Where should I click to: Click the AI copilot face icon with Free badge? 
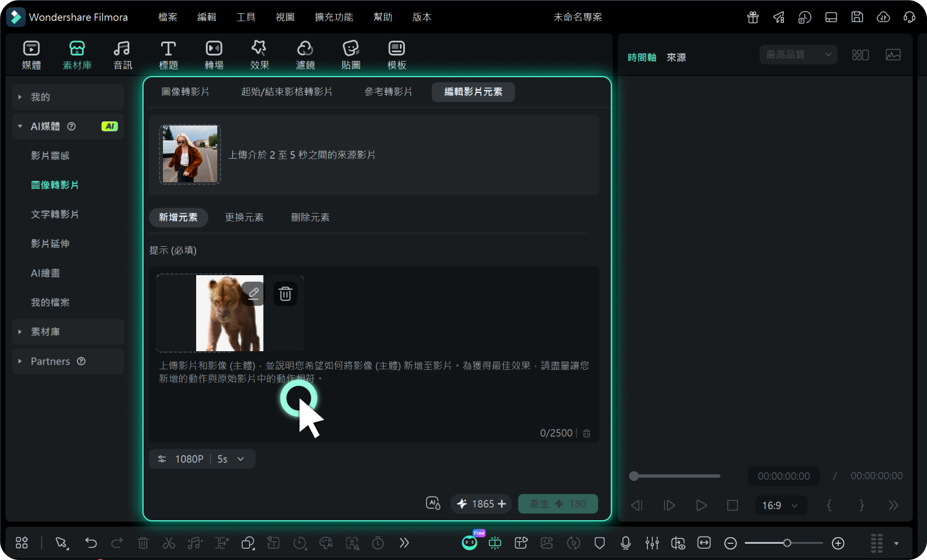(470, 542)
